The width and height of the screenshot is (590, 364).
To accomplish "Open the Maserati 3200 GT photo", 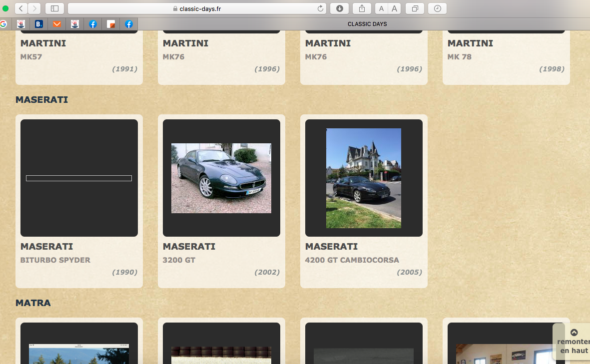I will (221, 178).
